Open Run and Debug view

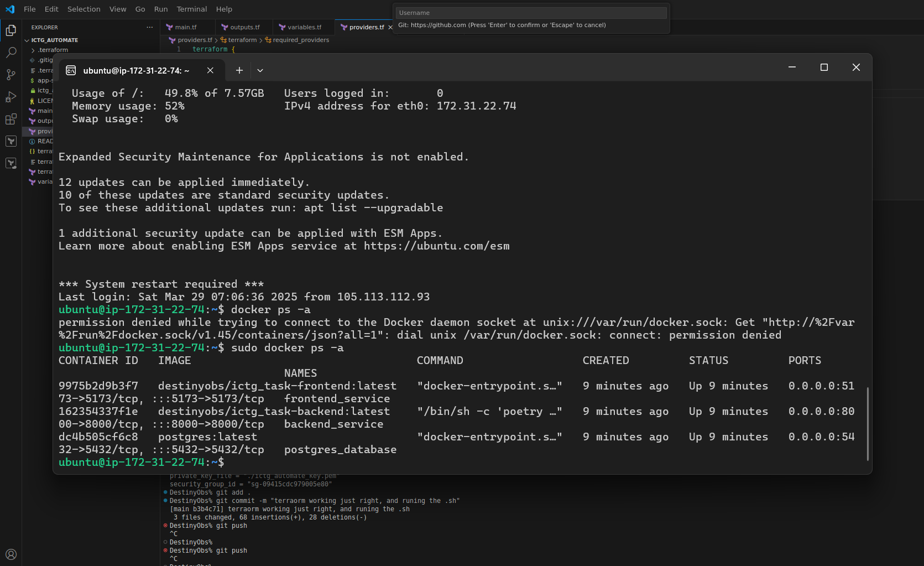tap(11, 97)
